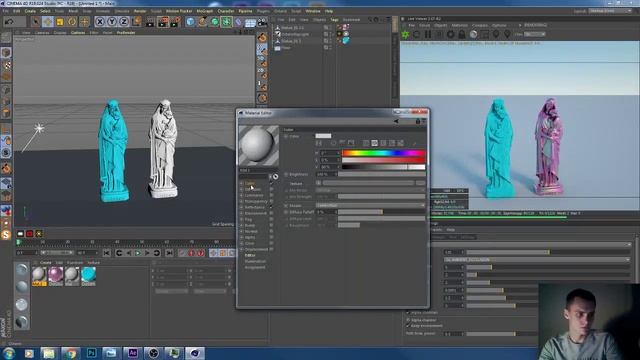This screenshot has height=360, width=640.
Task: Go to start of timeline
Action: pos(107,253)
